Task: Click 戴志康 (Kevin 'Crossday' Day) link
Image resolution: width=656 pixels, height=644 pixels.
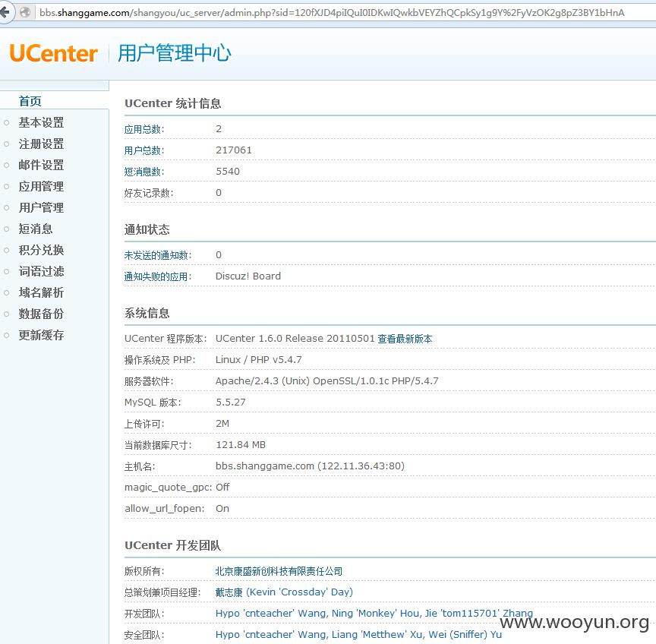Action: pos(284,592)
